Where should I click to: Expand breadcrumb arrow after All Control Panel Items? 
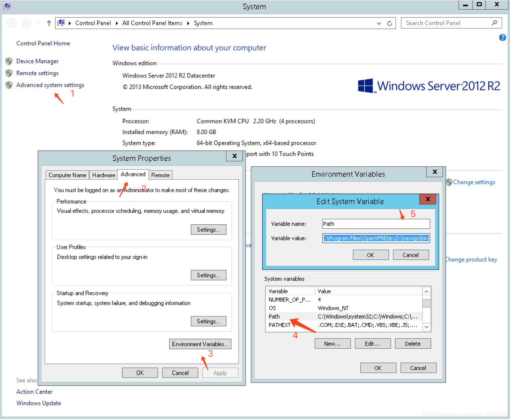click(188, 23)
